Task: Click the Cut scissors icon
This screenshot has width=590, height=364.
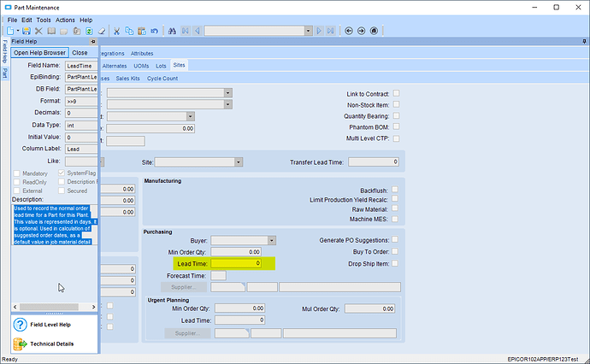Action: click(x=116, y=31)
